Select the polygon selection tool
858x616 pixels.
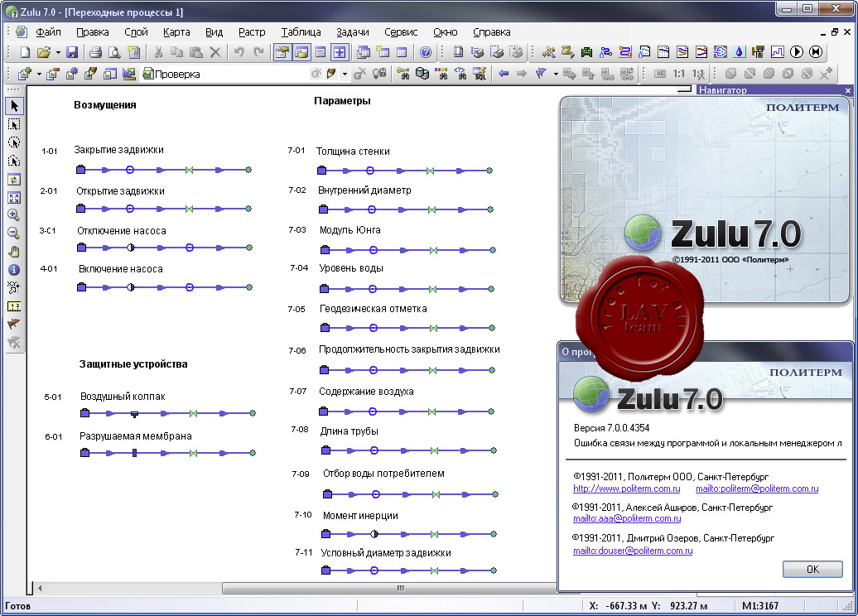(x=14, y=161)
